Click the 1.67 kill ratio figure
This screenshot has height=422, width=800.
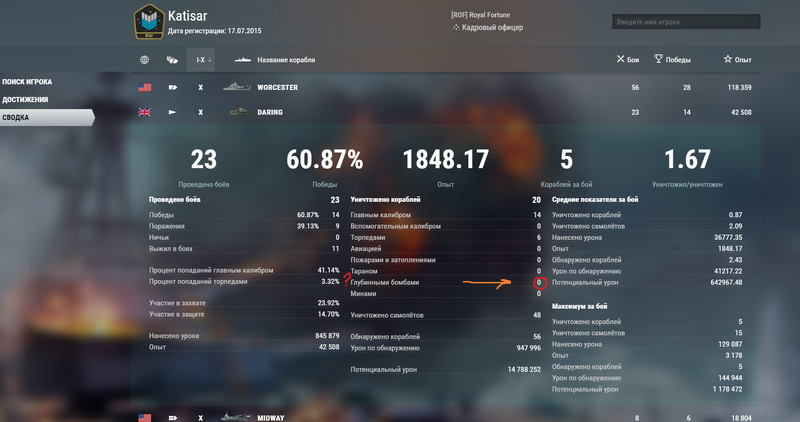click(x=687, y=159)
